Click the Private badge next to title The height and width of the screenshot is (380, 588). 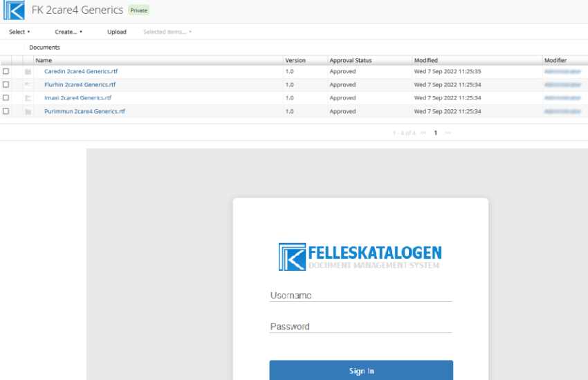pos(139,10)
